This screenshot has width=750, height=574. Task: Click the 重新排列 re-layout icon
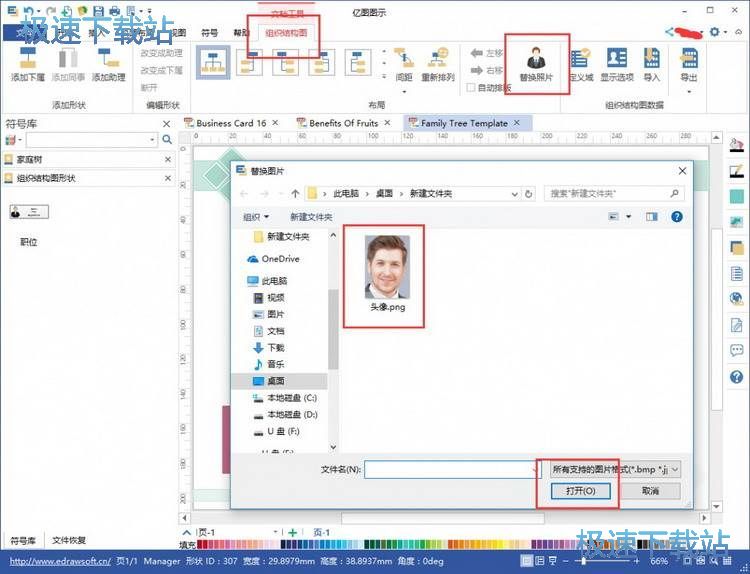[438, 58]
